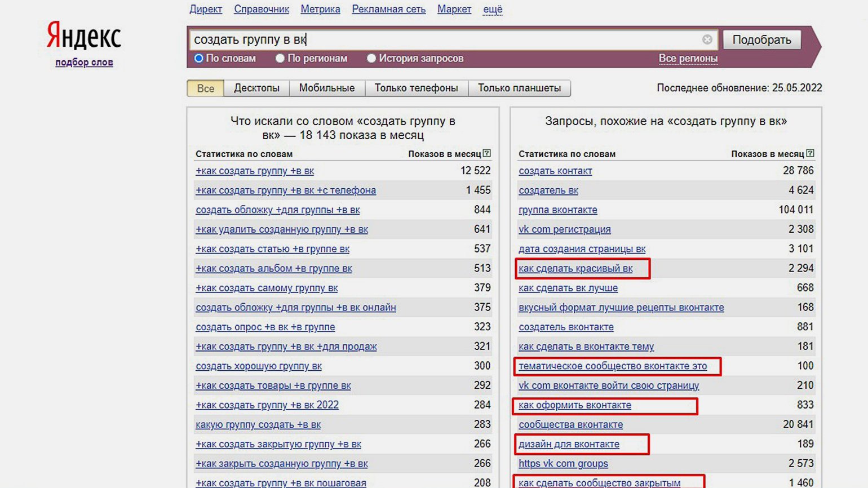Select the 'По словам' radio button
This screenshot has height=488, width=868.
click(x=198, y=58)
